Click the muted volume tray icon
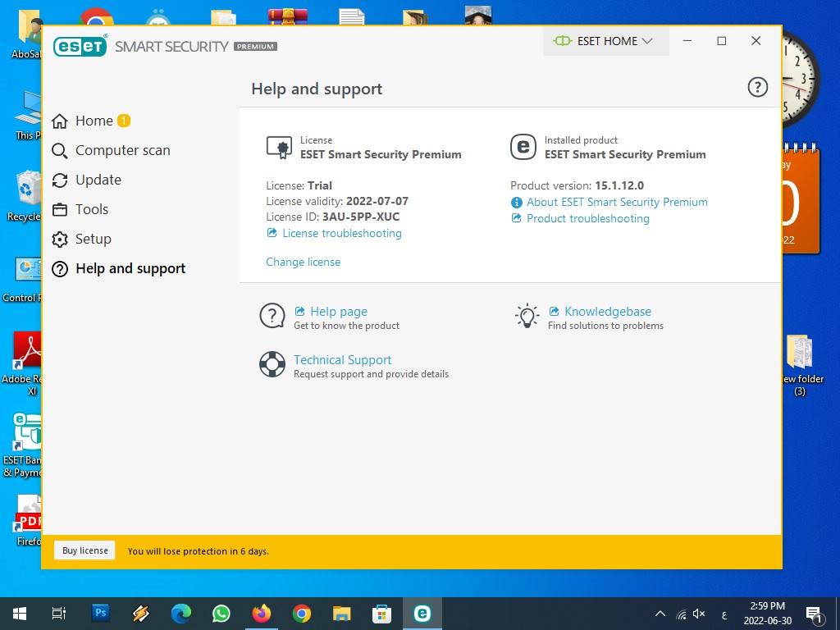The width and height of the screenshot is (840, 630). pos(699,614)
